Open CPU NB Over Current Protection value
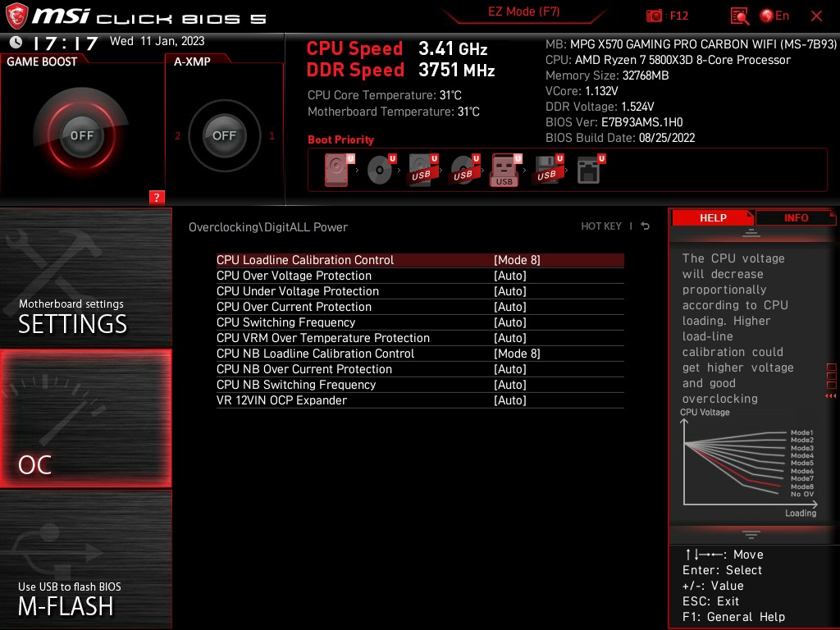 (x=510, y=369)
